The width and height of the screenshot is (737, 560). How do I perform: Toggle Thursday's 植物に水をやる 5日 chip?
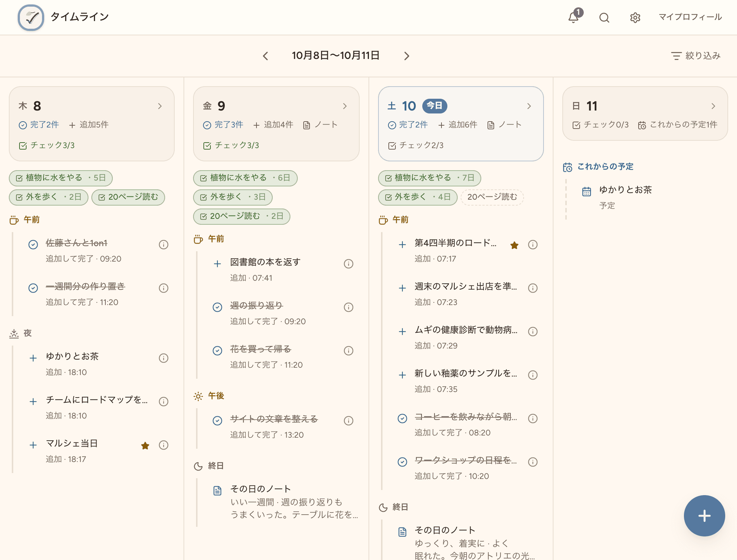(x=61, y=178)
